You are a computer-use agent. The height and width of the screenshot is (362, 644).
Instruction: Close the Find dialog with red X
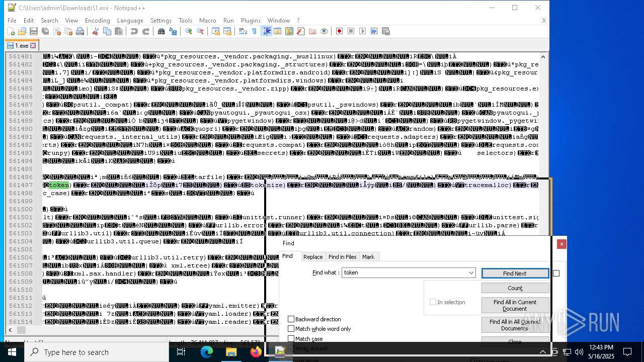(x=561, y=244)
